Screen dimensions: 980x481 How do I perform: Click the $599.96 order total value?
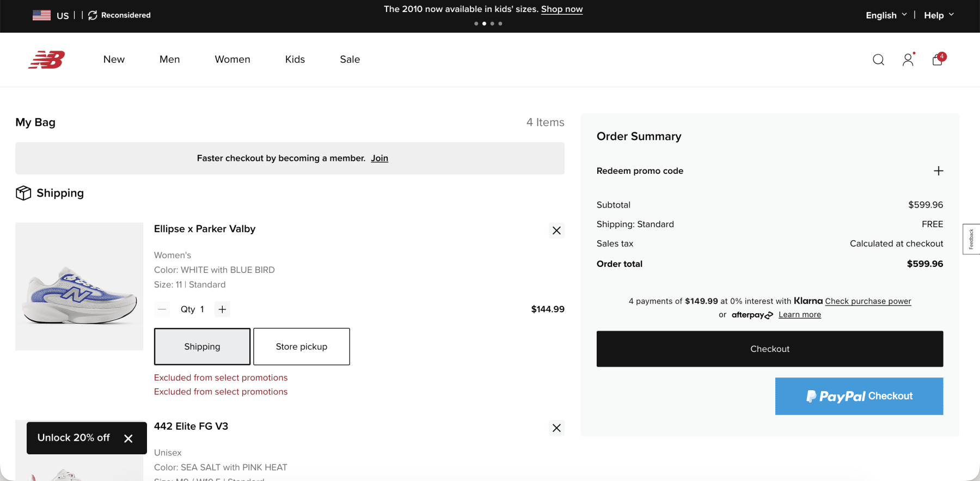click(x=925, y=264)
